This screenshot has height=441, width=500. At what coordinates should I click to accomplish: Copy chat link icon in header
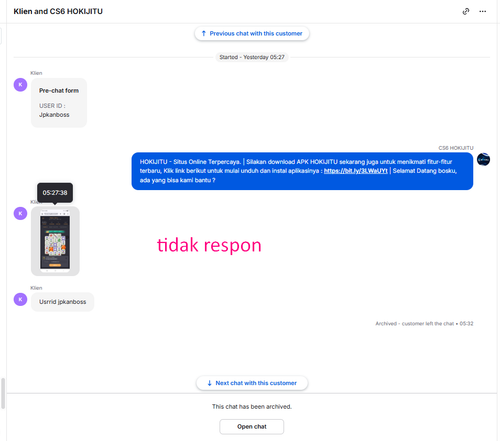coord(466,12)
